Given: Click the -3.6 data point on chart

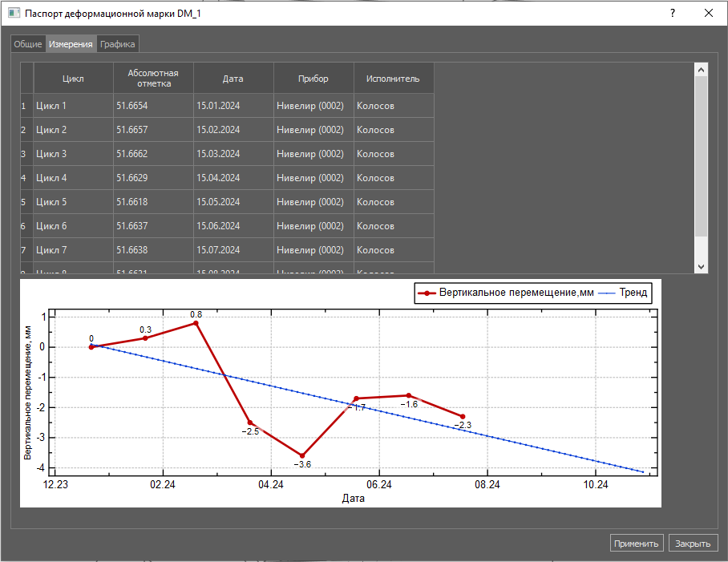Looking at the screenshot, I should coord(302,455).
